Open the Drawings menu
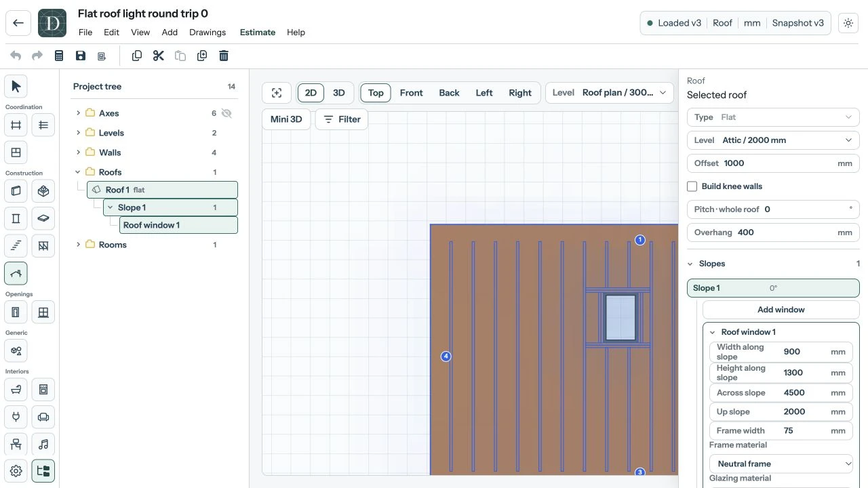Viewport: 868px width, 488px height. pos(208,33)
